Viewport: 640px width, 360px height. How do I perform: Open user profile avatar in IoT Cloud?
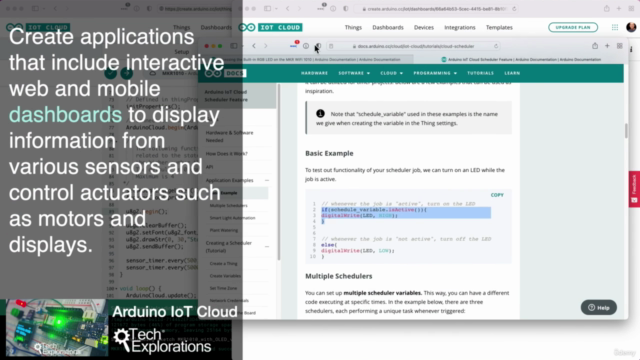[631, 27]
